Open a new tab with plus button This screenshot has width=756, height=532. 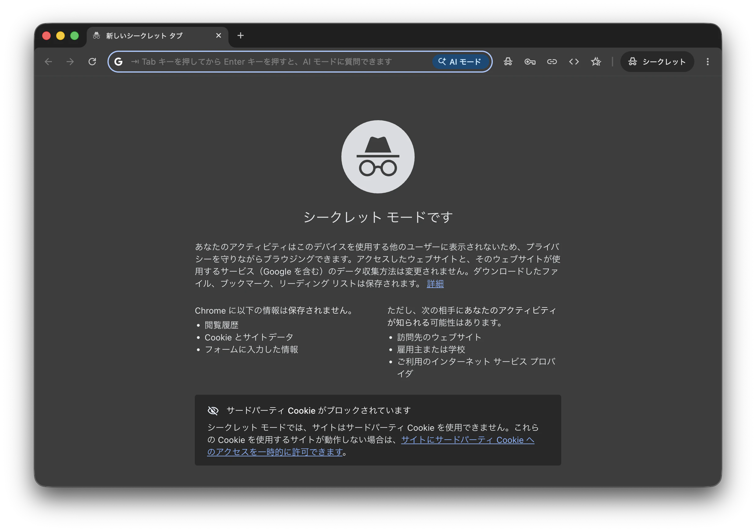(241, 35)
